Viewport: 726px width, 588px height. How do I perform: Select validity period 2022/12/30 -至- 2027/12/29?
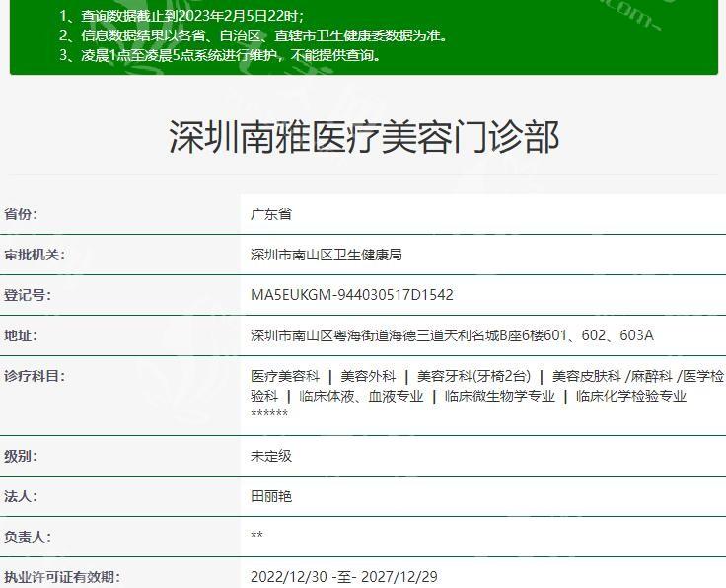click(344, 577)
